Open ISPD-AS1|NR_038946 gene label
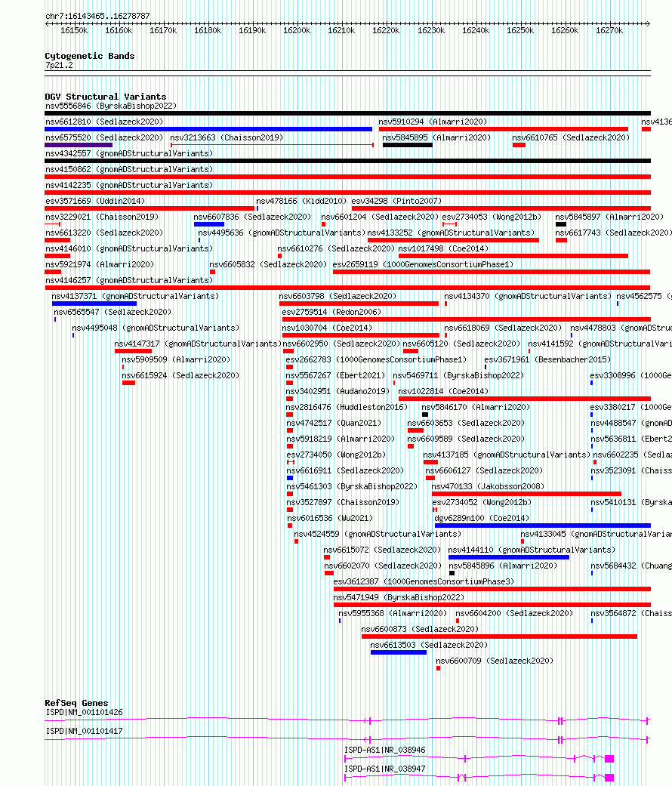This screenshot has width=672, height=786. click(385, 750)
